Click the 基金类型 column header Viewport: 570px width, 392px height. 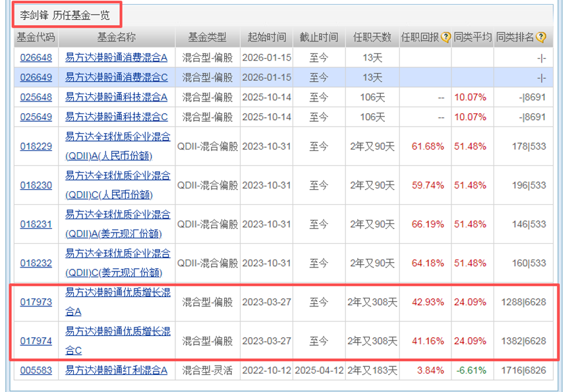tap(207, 37)
